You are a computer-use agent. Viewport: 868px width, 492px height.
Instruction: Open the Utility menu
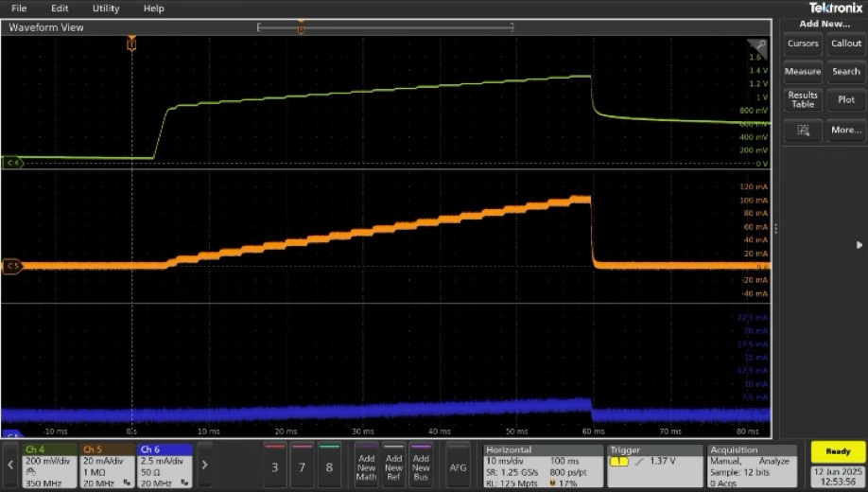pyautogui.click(x=106, y=9)
